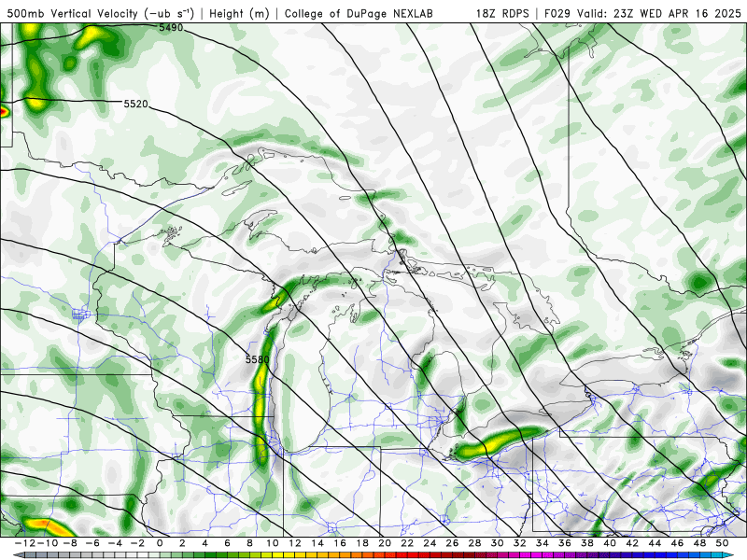The height and width of the screenshot is (560, 747).
Task: Click the 18 colorbar value
Action: tap(362, 543)
